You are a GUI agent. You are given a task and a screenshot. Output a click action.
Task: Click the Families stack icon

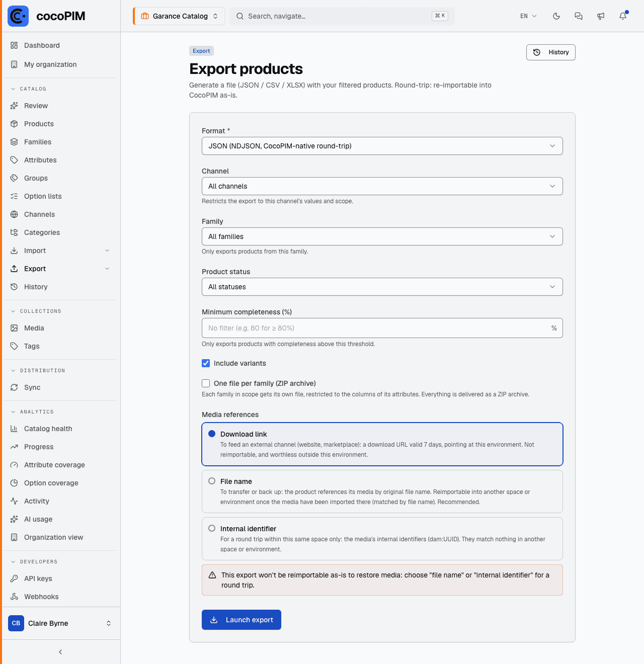[x=14, y=142]
